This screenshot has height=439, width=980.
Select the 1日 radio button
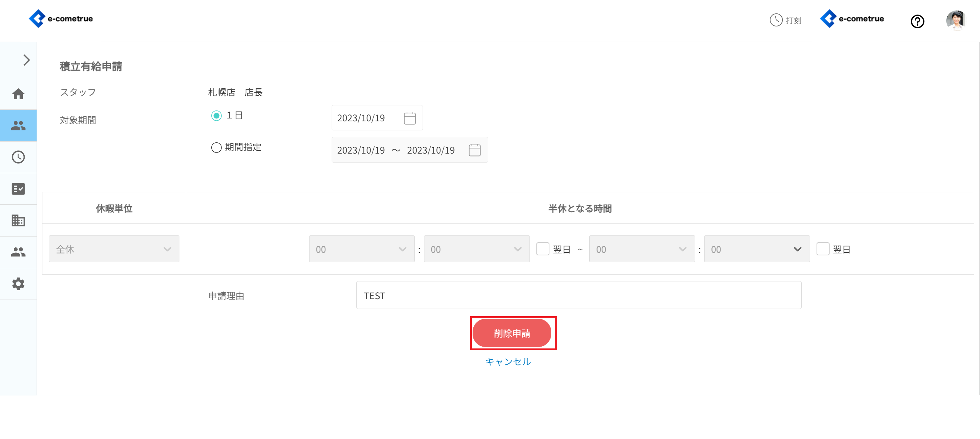pos(216,116)
